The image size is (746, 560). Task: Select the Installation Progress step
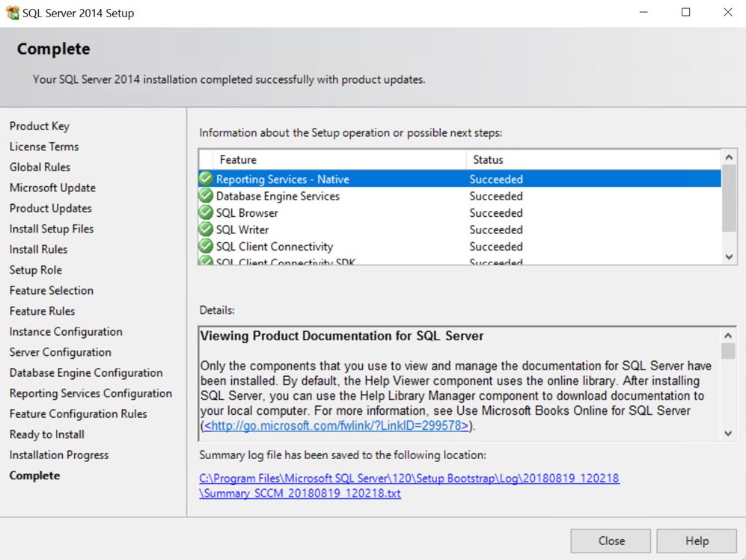click(x=59, y=455)
